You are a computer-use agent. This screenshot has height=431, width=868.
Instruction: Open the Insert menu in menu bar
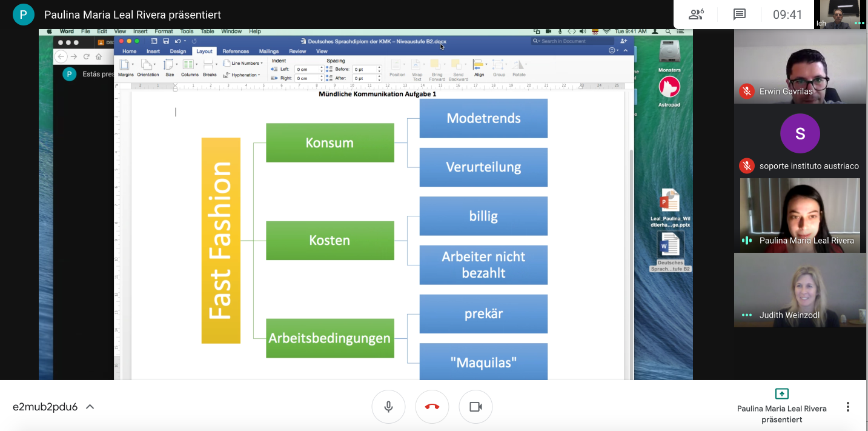(140, 31)
